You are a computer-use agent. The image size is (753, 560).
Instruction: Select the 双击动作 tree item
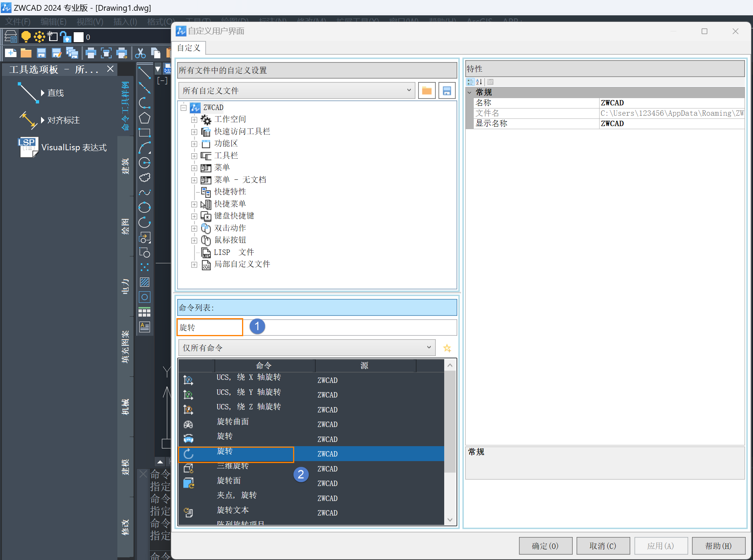[230, 228]
